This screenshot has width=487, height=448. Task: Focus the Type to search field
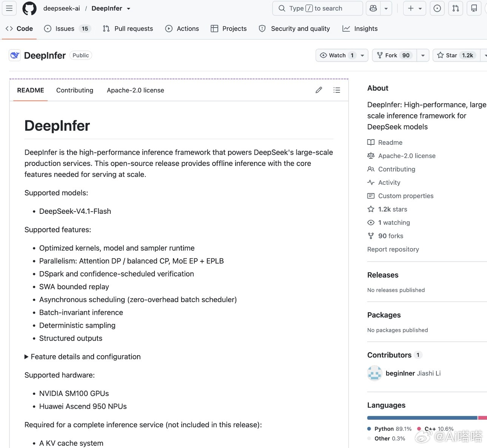pyautogui.click(x=317, y=8)
